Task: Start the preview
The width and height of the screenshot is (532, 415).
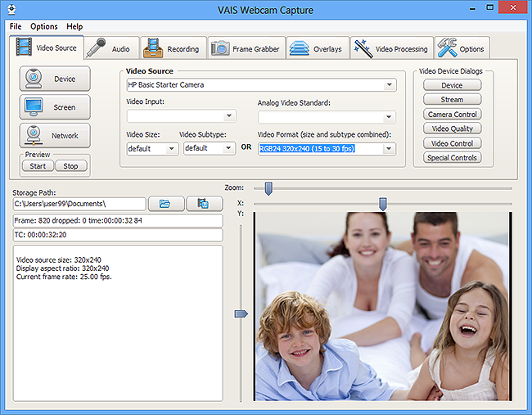Action: point(38,166)
